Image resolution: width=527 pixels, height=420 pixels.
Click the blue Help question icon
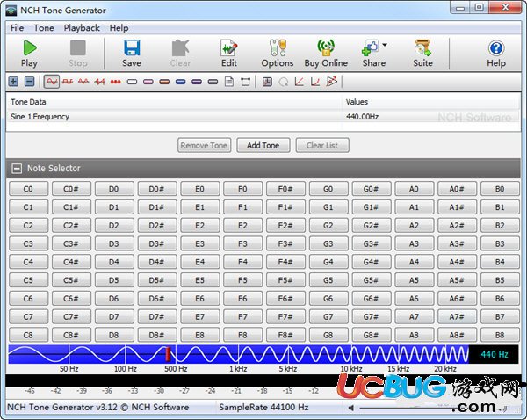click(496, 48)
